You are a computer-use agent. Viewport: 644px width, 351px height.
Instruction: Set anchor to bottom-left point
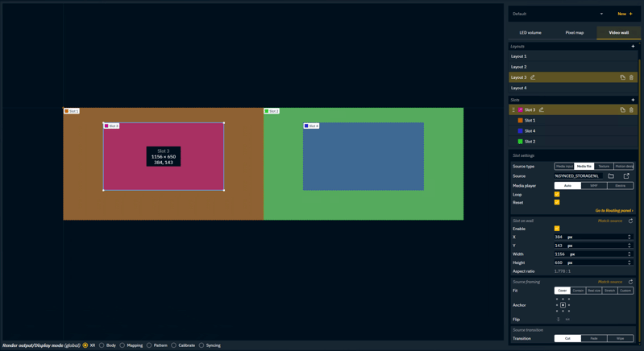557,311
